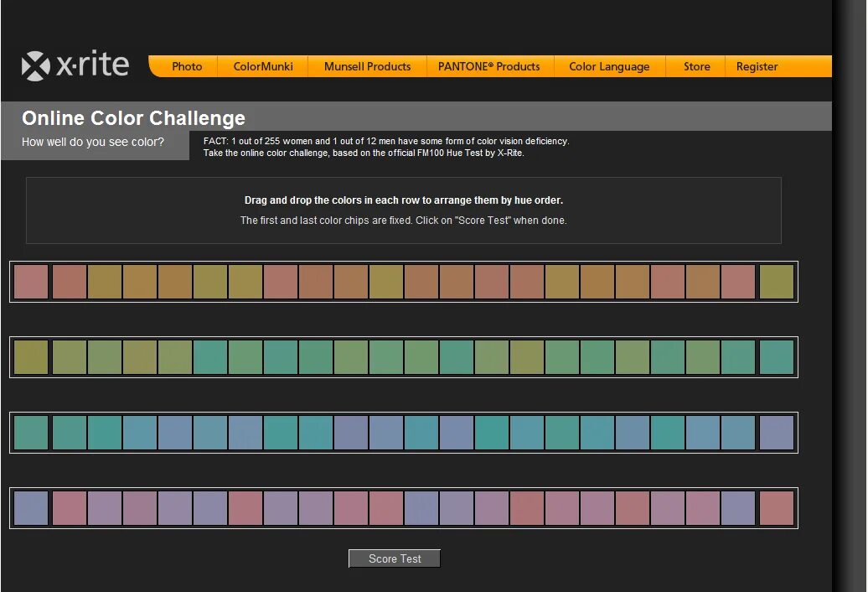Image resolution: width=868 pixels, height=592 pixels.
Task: Open the Register menu item
Action: [x=757, y=66]
